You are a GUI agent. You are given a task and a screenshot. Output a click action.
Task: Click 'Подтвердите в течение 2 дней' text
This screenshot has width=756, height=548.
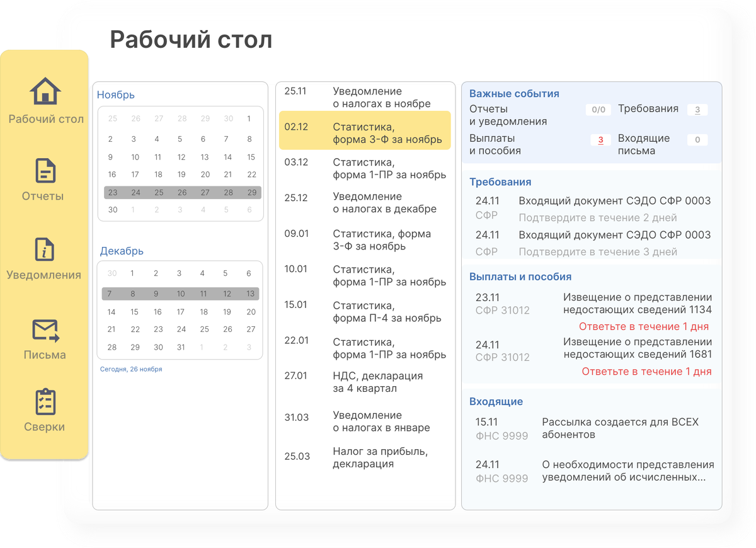coord(598,218)
